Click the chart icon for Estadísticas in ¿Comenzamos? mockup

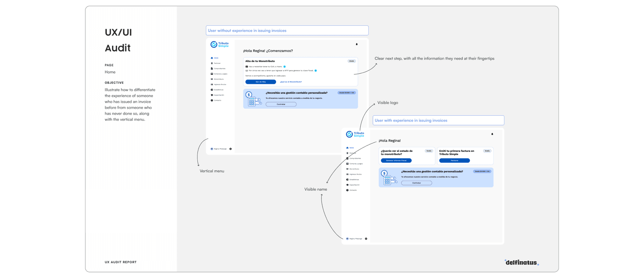212,90
